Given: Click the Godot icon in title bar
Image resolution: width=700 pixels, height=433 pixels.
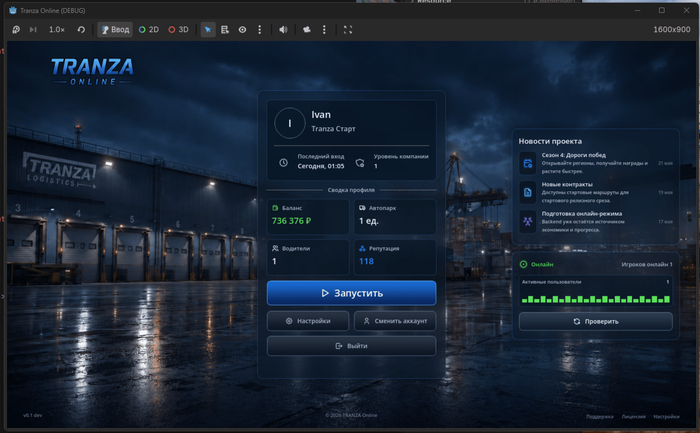Looking at the screenshot, I should pos(13,10).
